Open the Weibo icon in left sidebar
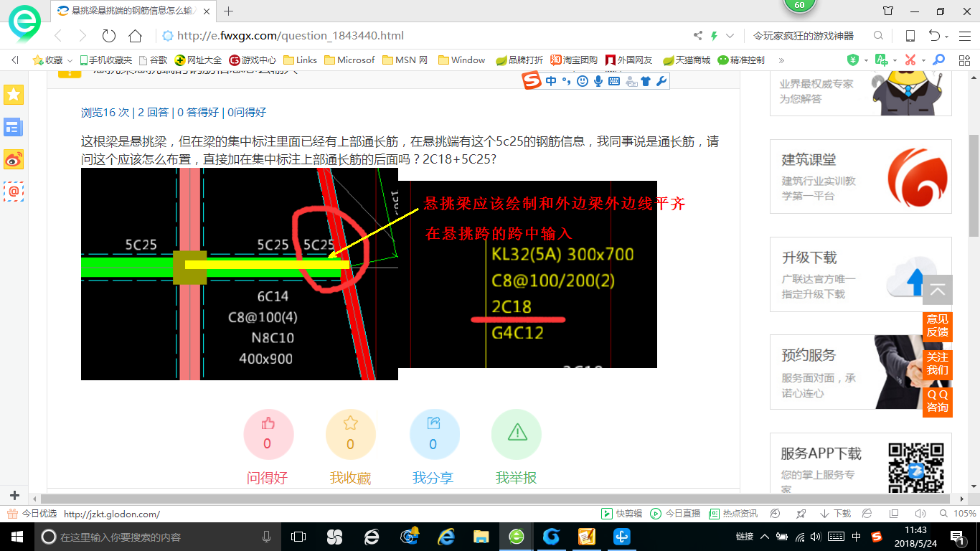The image size is (980, 551). (x=14, y=159)
